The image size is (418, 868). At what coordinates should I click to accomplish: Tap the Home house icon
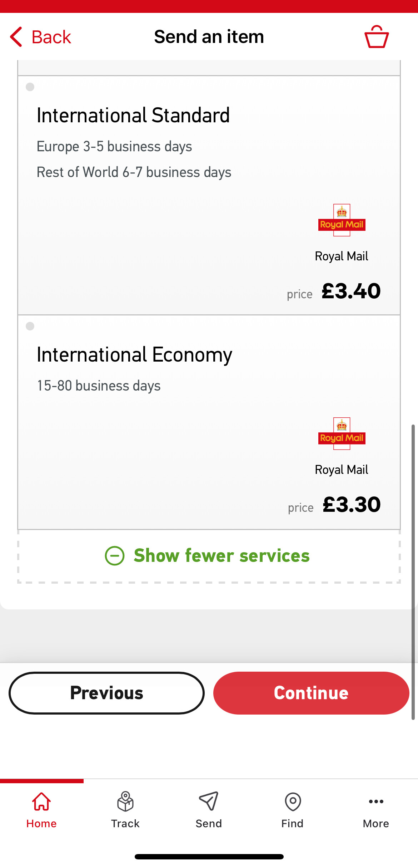point(41,801)
